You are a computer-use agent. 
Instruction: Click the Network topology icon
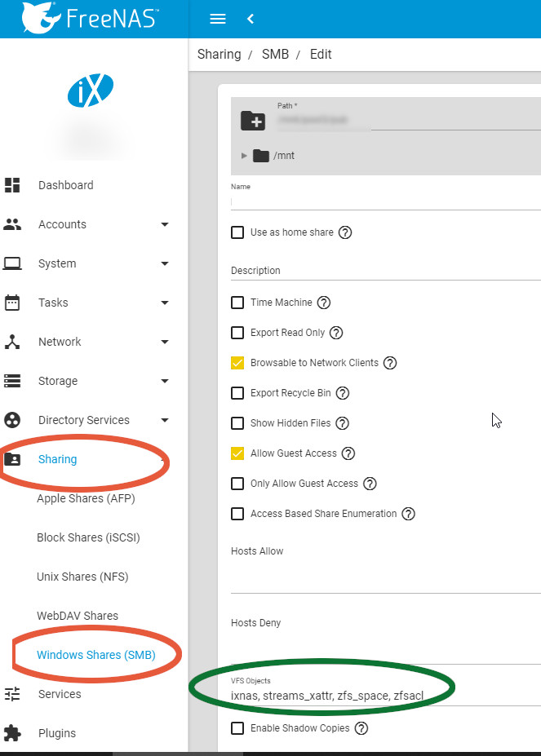(12, 342)
